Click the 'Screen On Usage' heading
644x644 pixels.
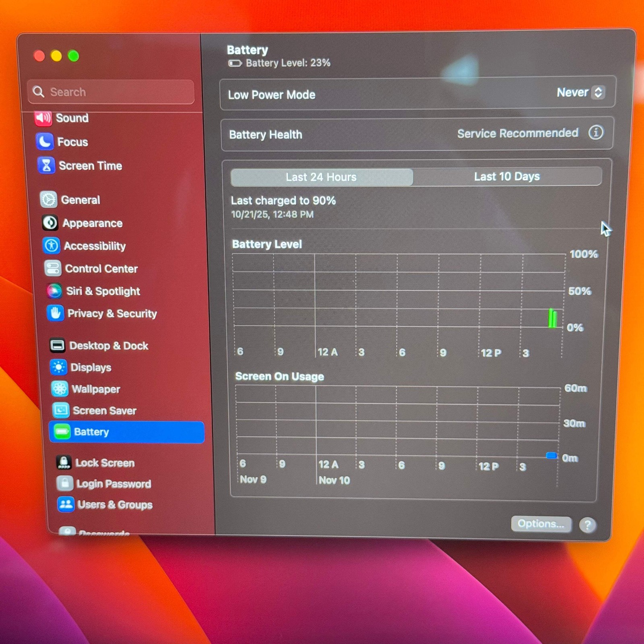(280, 376)
